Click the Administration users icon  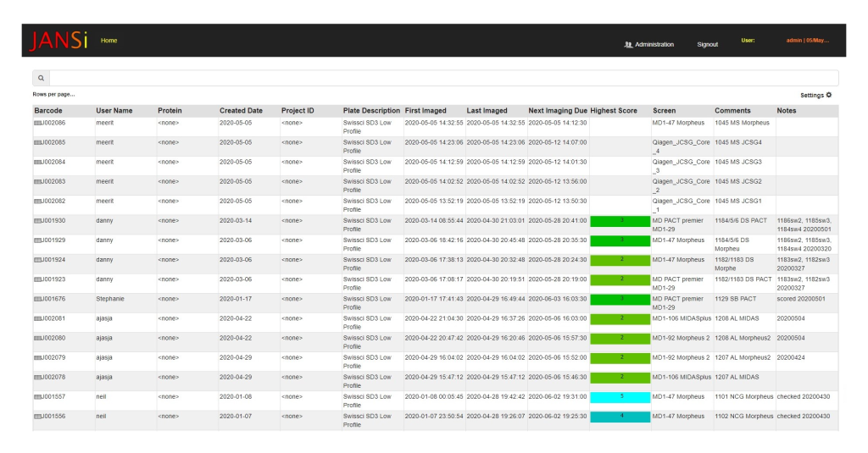pyautogui.click(x=628, y=44)
